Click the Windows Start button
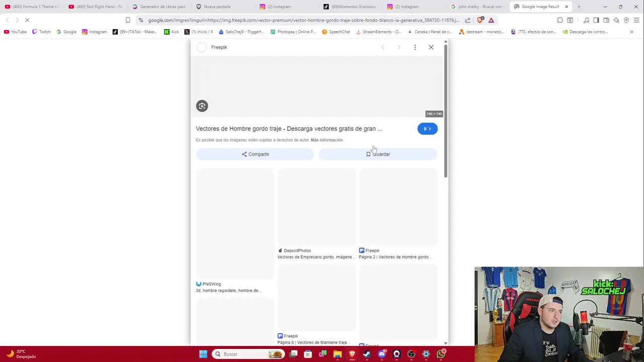The height and width of the screenshot is (362, 644). pyautogui.click(x=203, y=354)
